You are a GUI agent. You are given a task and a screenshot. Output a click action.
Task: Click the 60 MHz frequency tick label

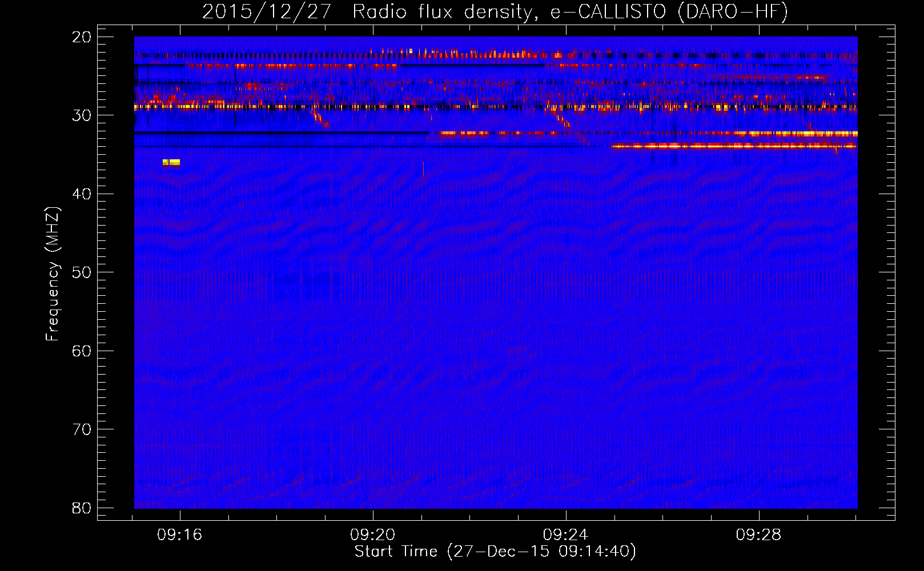82,351
